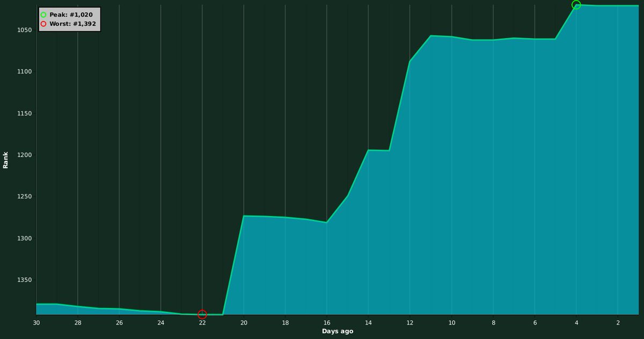
Task: Click the x-axis label '18'
Action: coord(286,323)
